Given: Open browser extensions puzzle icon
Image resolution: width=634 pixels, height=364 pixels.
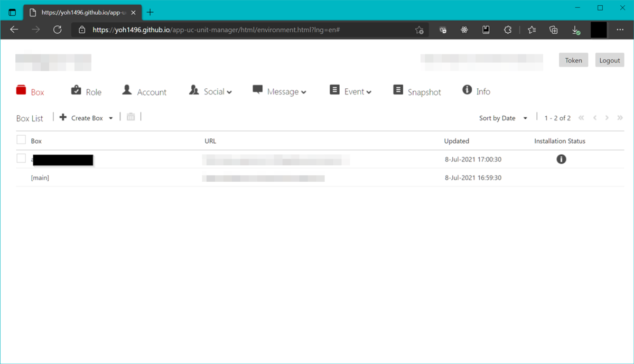Looking at the screenshot, I should (508, 30).
